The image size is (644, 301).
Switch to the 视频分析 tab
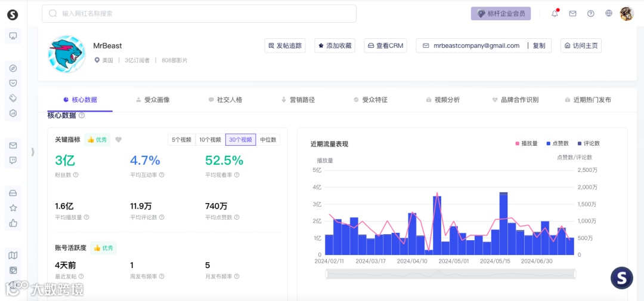[x=442, y=100]
